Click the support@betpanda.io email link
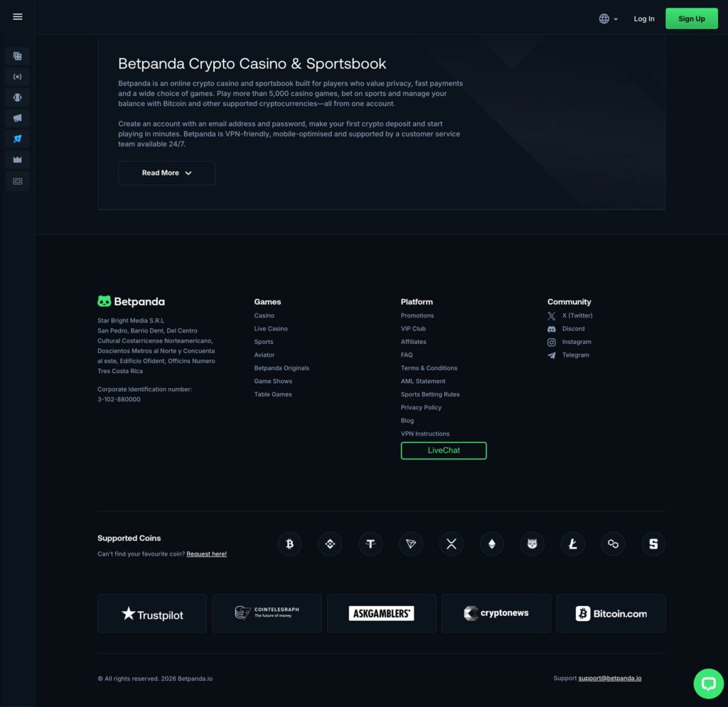The width and height of the screenshot is (728, 707). pos(609,679)
